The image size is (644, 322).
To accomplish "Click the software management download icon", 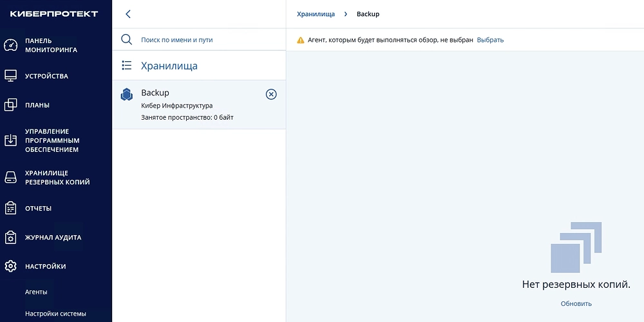I will pyautogui.click(x=10, y=140).
